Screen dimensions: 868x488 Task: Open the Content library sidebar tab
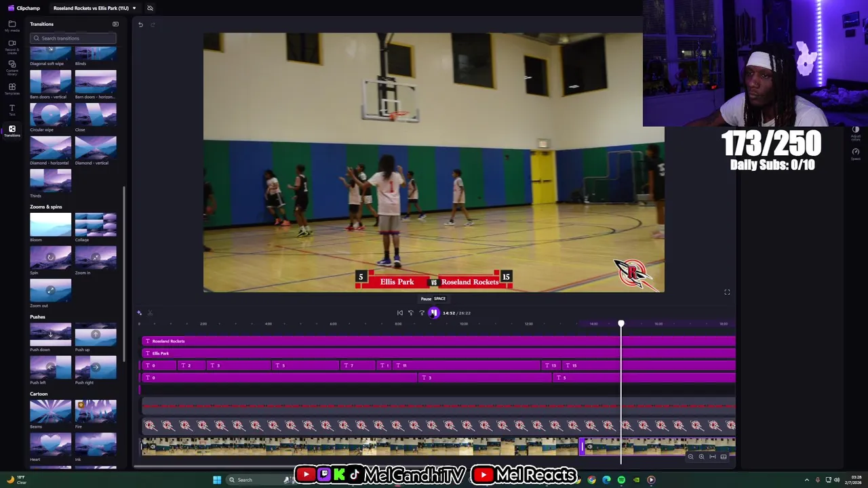(12, 68)
